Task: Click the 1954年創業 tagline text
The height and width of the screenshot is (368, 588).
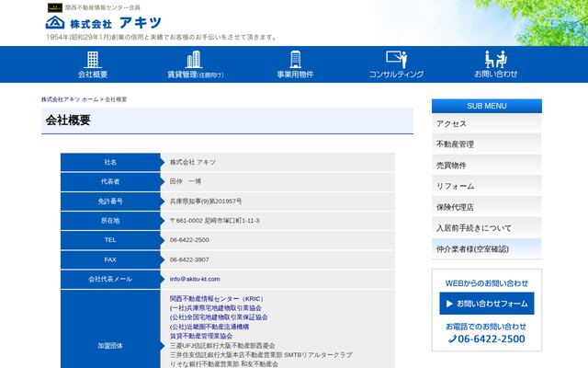Action: (162, 37)
